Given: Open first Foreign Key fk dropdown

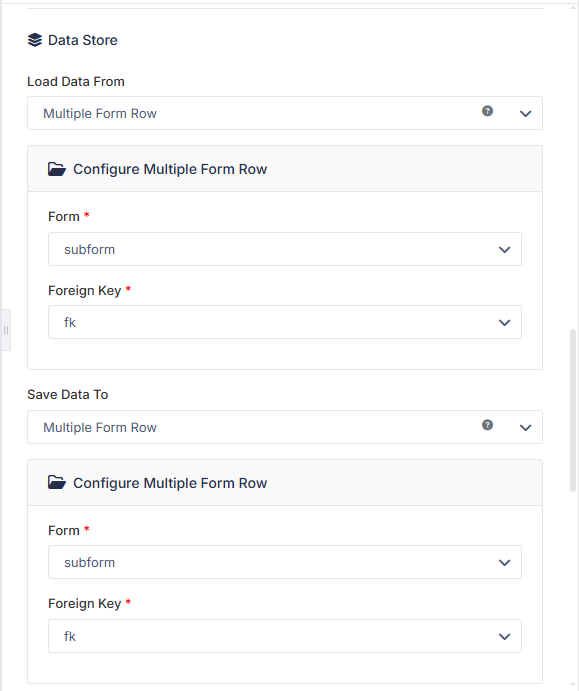Looking at the screenshot, I should click(x=285, y=322).
